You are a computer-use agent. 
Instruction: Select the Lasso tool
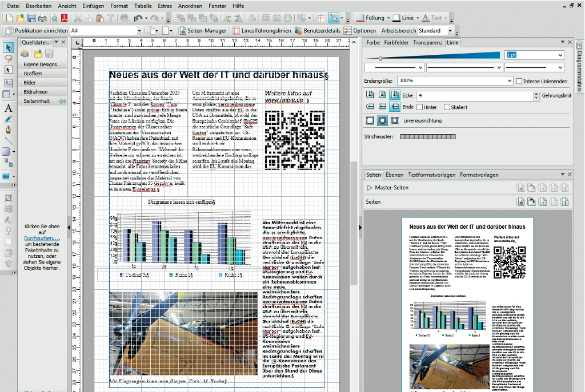[x=9, y=58]
